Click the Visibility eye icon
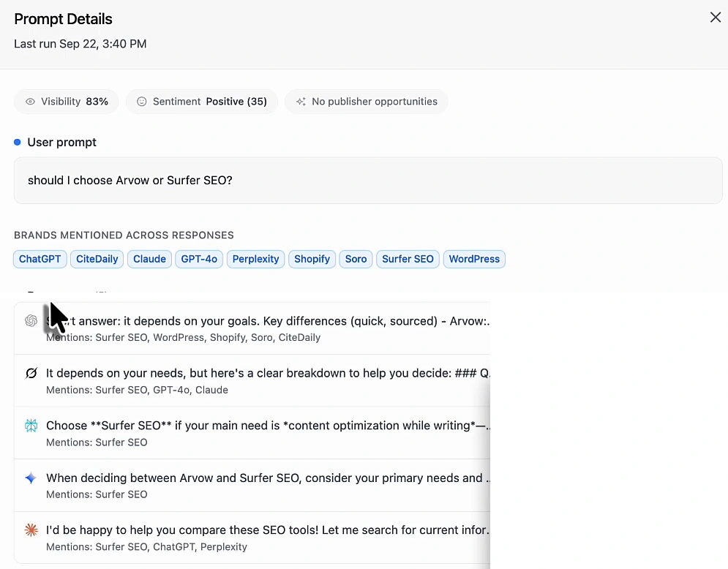Viewport: 728px width, 569px height. 30,102
